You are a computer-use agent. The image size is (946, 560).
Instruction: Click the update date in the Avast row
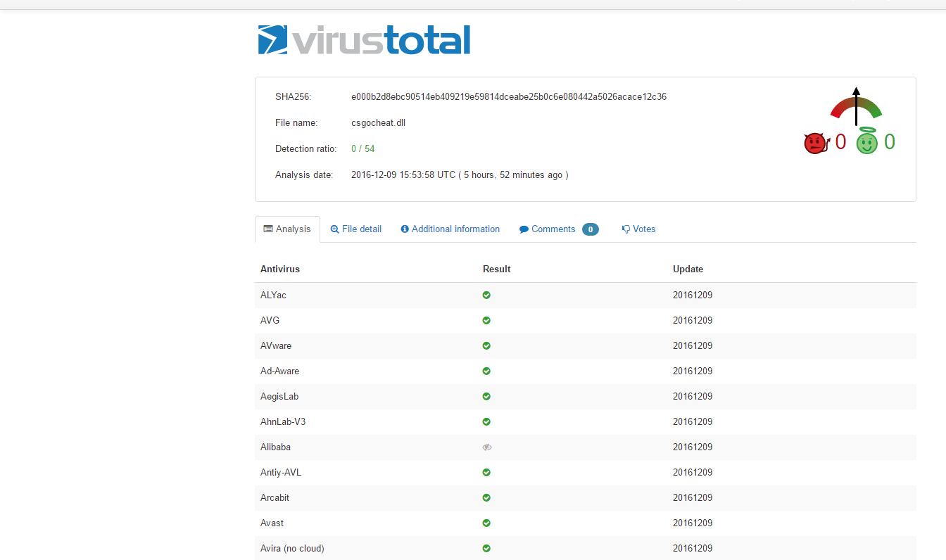tap(693, 523)
